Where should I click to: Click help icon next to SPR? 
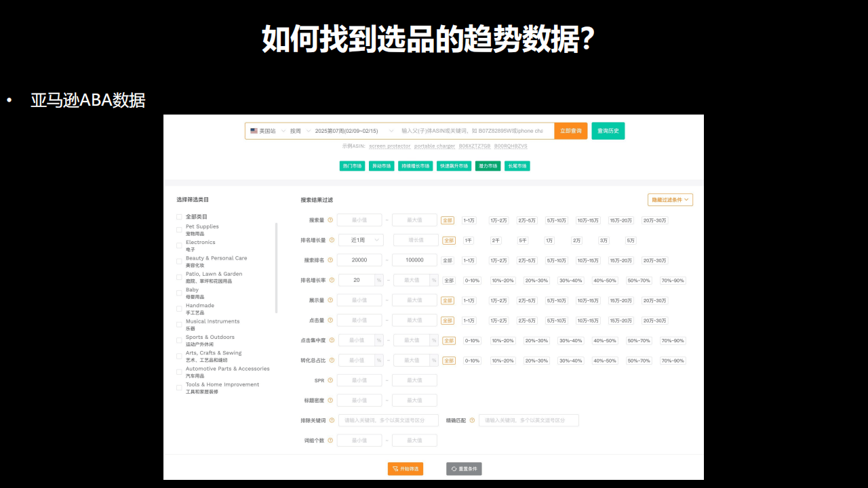pos(331,380)
